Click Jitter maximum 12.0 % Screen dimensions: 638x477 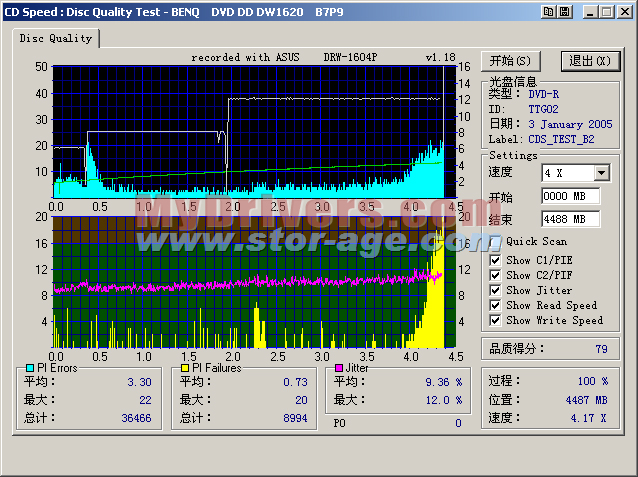(x=444, y=400)
